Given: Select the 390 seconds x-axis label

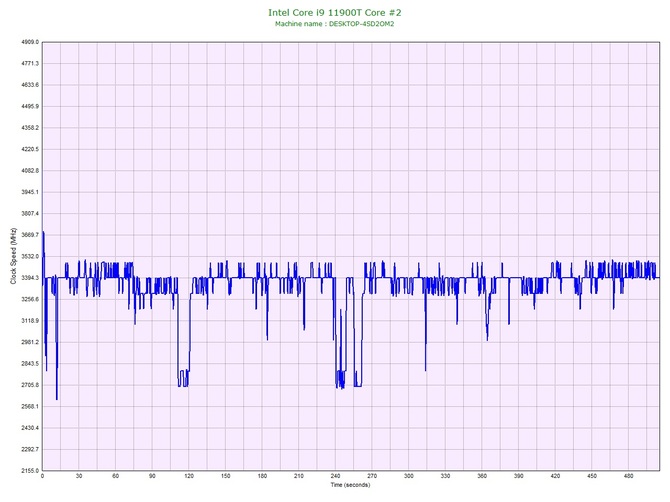Looking at the screenshot, I should (519, 476).
